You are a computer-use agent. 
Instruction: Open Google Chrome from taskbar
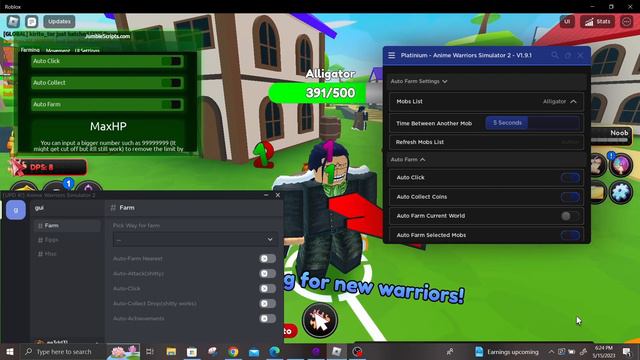[233, 351]
